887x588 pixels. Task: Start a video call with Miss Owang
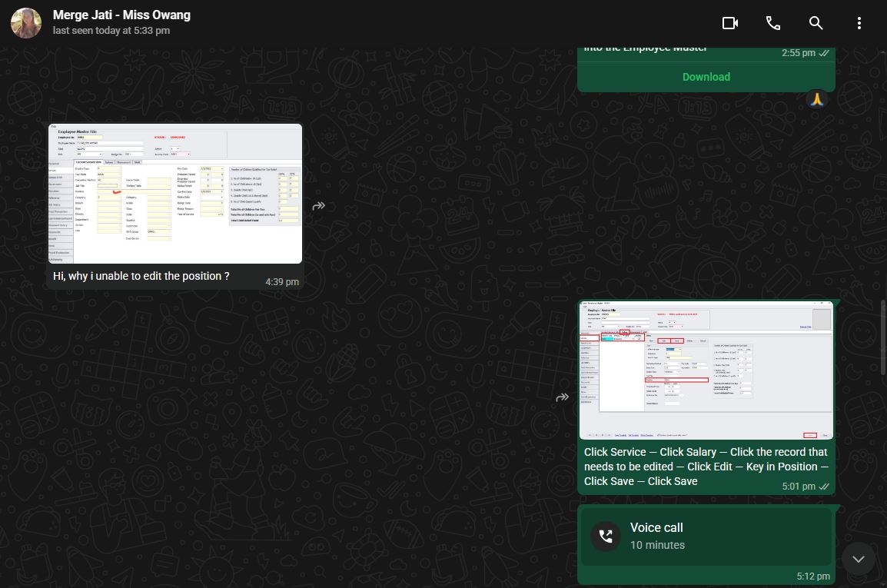click(729, 23)
